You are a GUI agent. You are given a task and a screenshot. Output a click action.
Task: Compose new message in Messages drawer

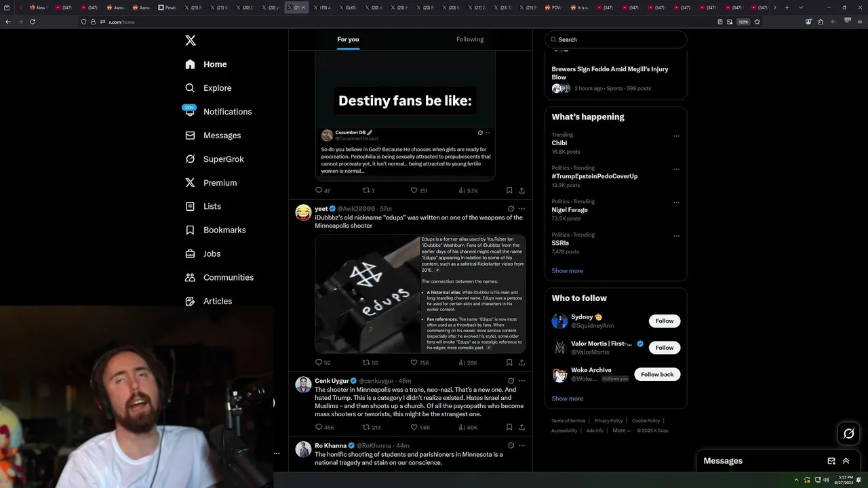coord(831,461)
